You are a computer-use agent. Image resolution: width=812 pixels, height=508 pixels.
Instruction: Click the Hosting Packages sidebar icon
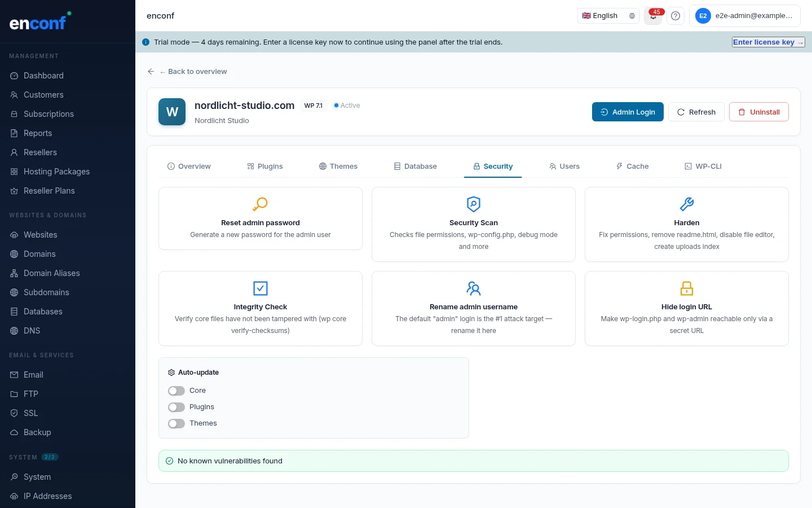[14, 172]
